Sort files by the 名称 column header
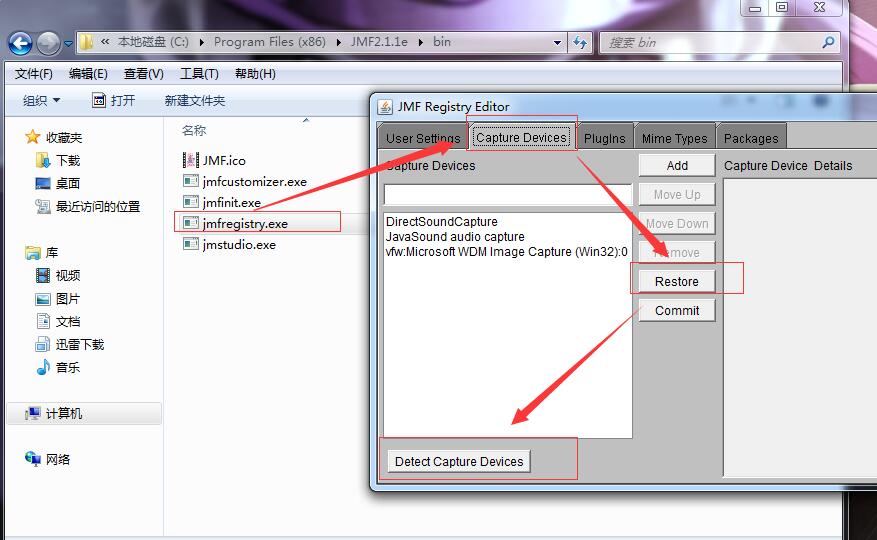This screenshot has width=877, height=540. tap(194, 130)
